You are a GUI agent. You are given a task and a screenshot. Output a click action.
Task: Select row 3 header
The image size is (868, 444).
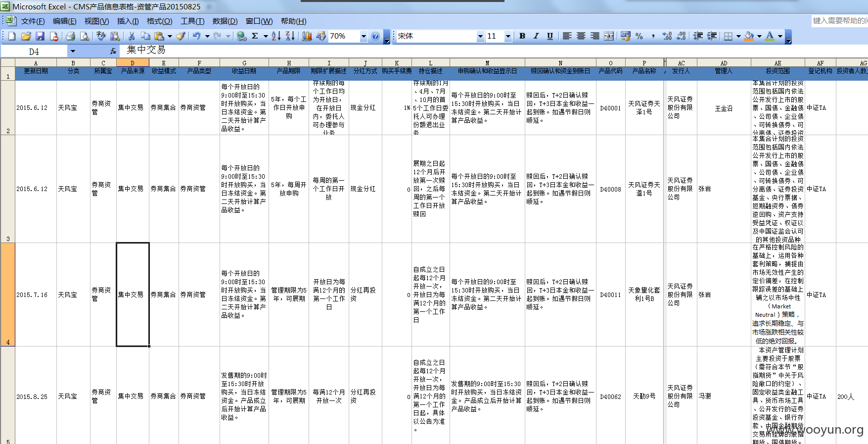point(8,189)
